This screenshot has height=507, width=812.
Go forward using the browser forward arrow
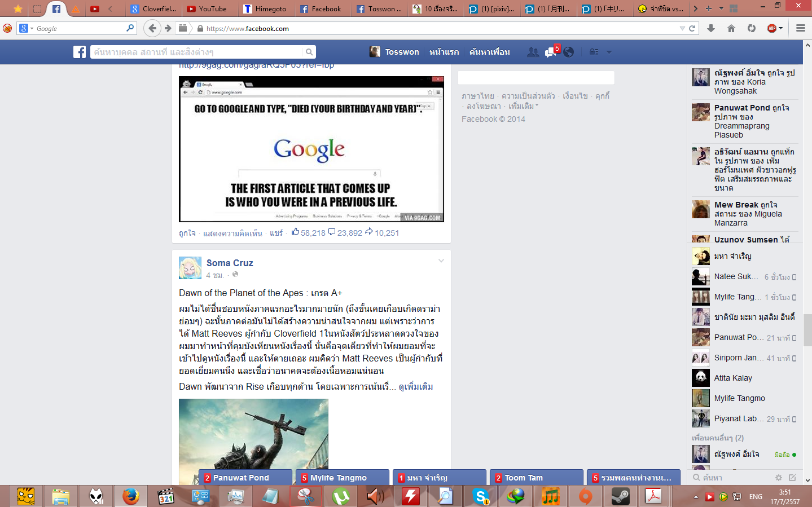point(168,28)
